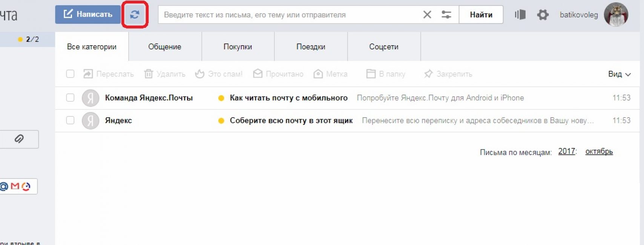Click the user avatar picture
Viewport: 644px width, 245px height.
(x=616, y=15)
